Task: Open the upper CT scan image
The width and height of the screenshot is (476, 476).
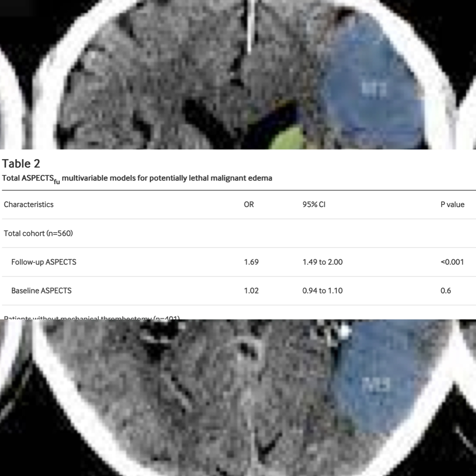Action: 238,74
